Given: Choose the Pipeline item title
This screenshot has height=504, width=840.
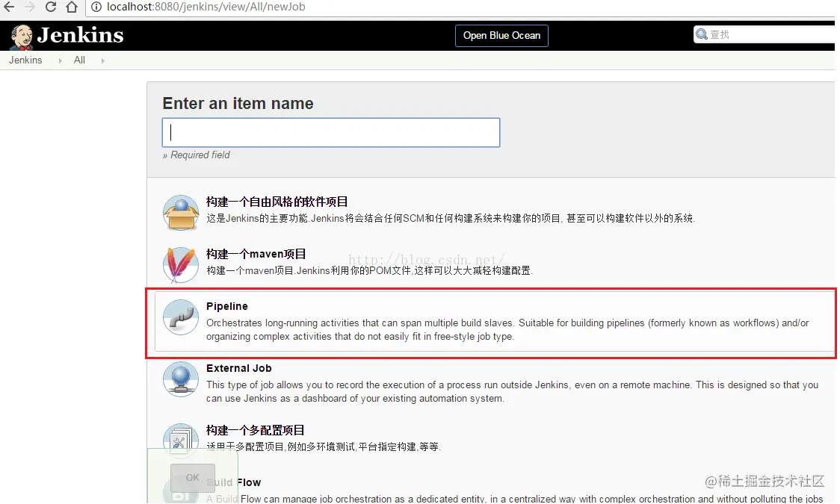Looking at the screenshot, I should pos(227,306).
